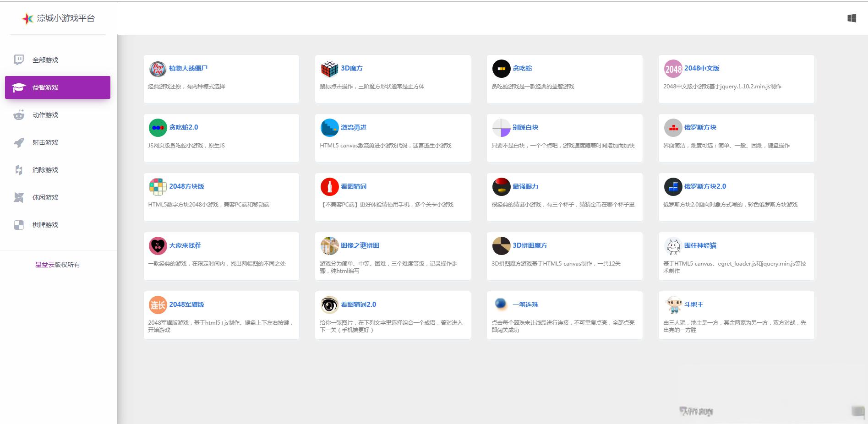Click description starting with 很经典的猜谜小游戏
This screenshot has width=868, height=424.
[x=563, y=205]
